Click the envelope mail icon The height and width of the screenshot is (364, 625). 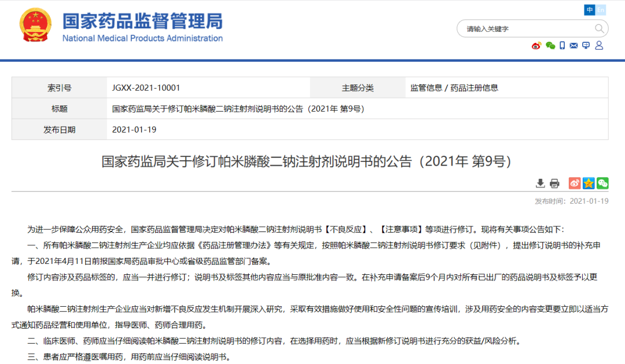pos(574,46)
